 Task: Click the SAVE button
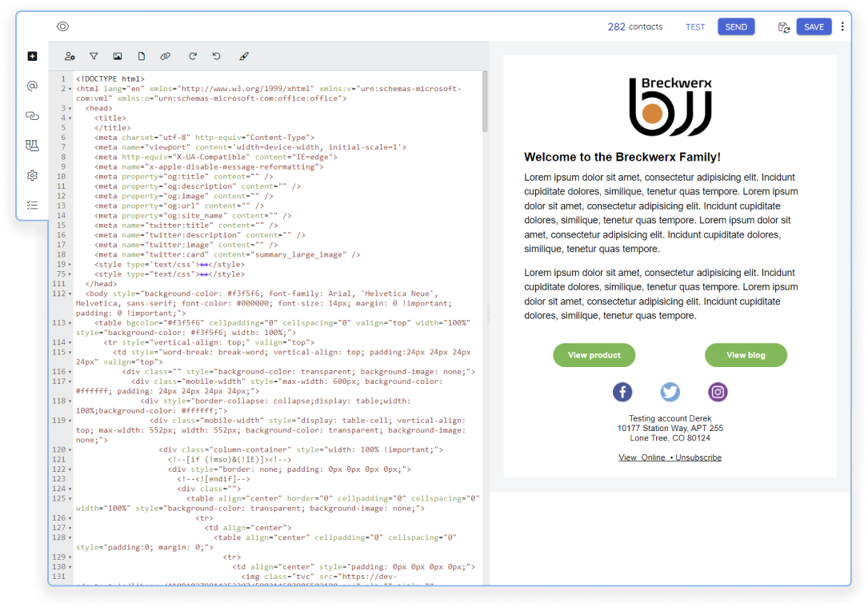(814, 26)
